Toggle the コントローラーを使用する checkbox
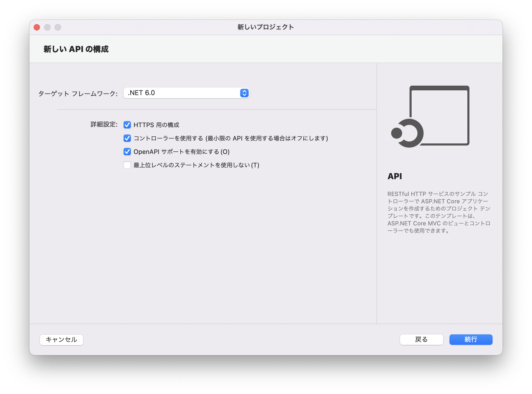This screenshot has height=394, width=532. click(x=127, y=138)
